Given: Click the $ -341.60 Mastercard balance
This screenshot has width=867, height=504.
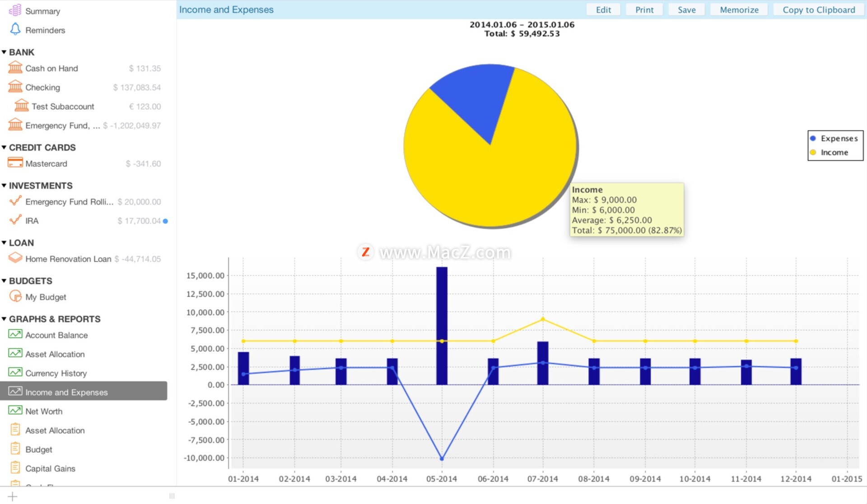Looking at the screenshot, I should pos(143,163).
